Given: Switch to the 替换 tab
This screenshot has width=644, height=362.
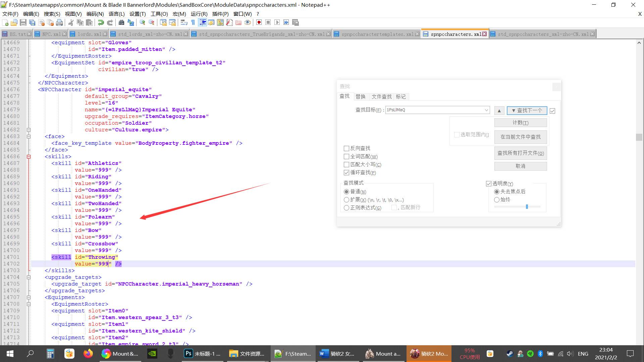Looking at the screenshot, I should [x=361, y=97].
